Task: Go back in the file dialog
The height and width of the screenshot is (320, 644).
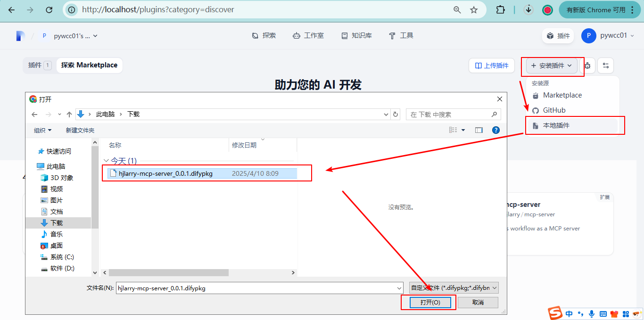Action: (x=34, y=114)
